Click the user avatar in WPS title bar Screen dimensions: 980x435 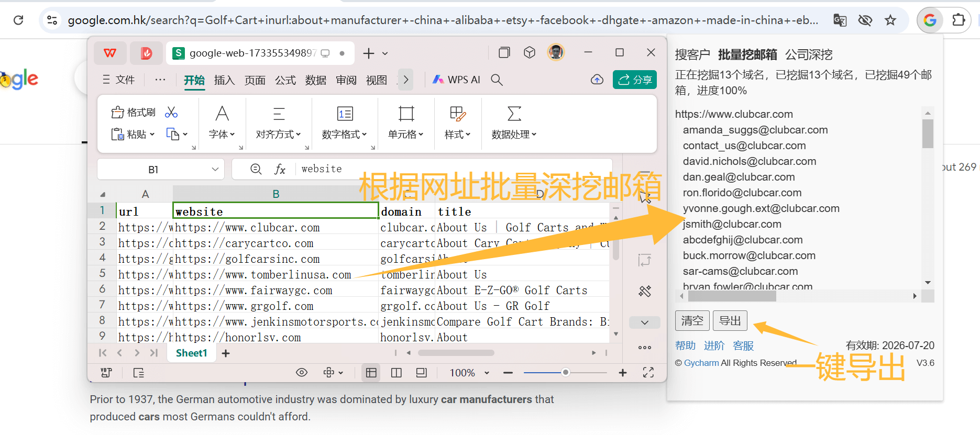(556, 52)
